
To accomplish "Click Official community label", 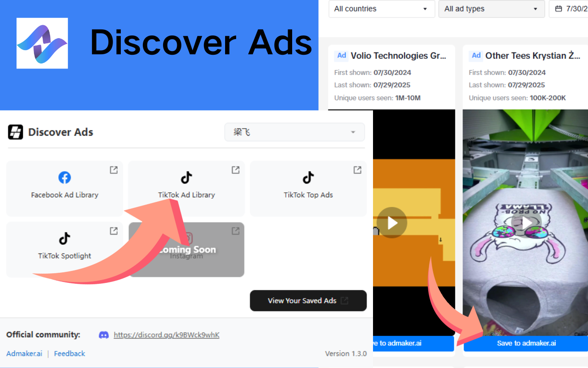I will click(x=43, y=334).
